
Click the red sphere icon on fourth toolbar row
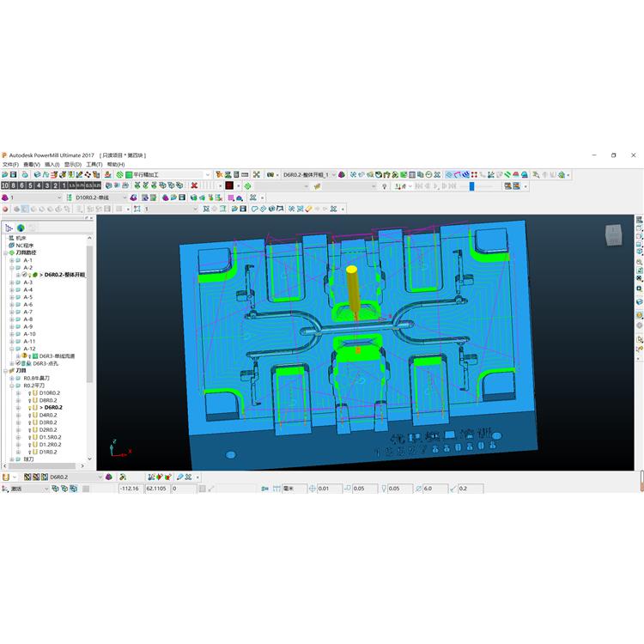point(5,209)
